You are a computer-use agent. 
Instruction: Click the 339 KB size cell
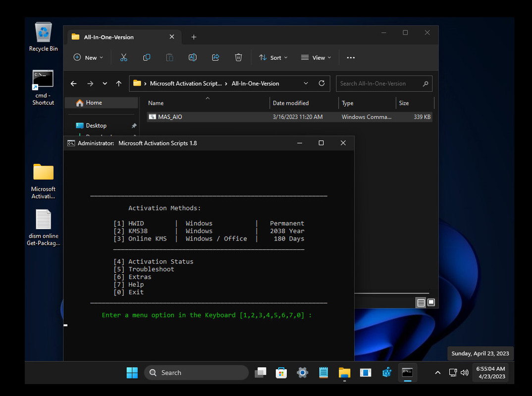[x=422, y=117]
